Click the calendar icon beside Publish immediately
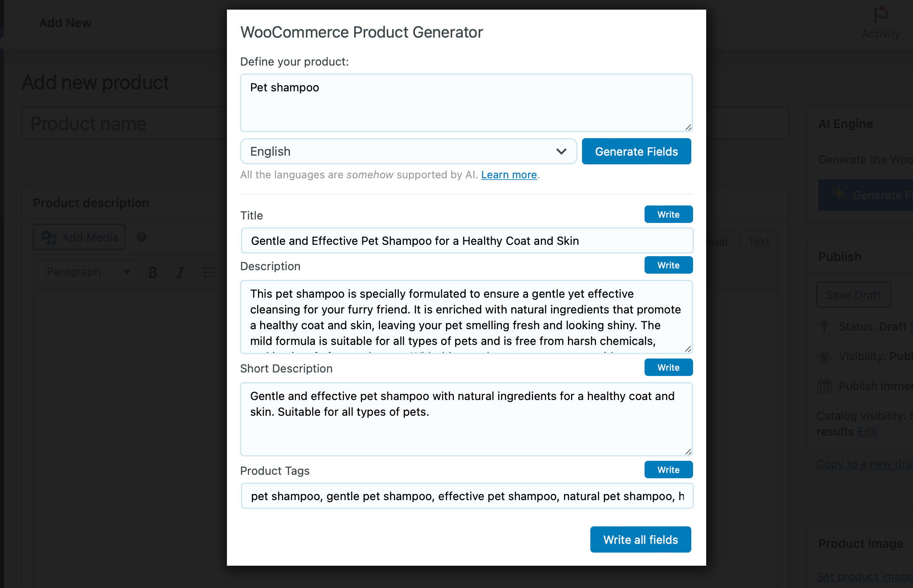 point(824,386)
